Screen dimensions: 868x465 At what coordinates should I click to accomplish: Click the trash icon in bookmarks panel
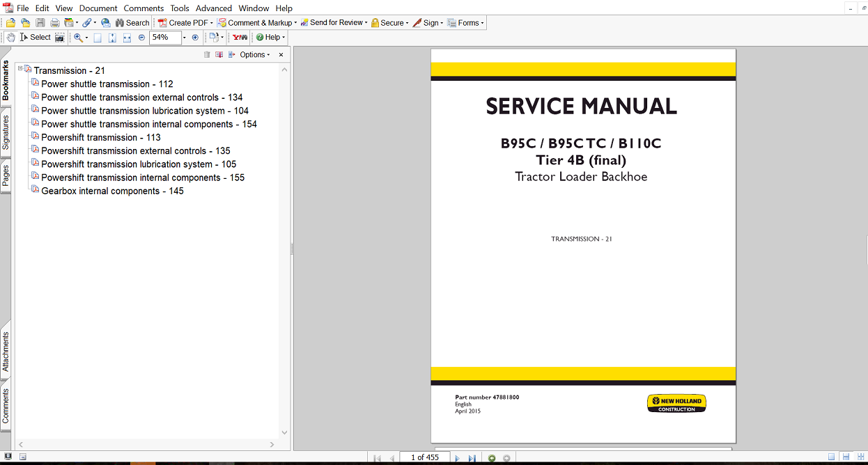pos(207,55)
